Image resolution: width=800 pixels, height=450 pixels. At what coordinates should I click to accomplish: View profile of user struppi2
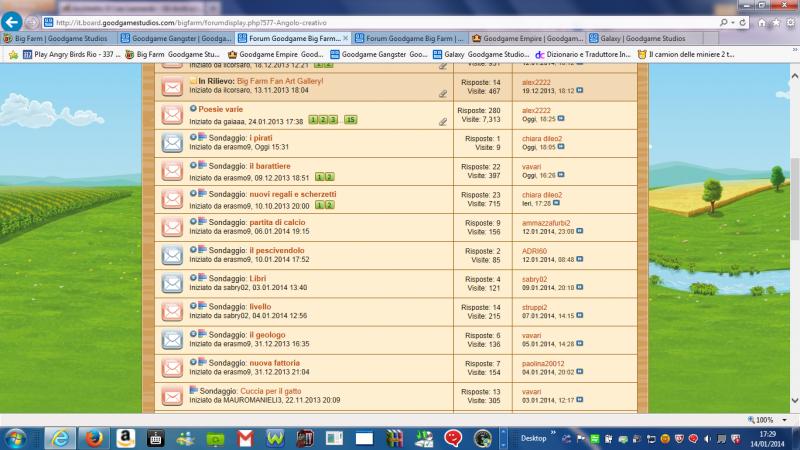pyautogui.click(x=534, y=307)
